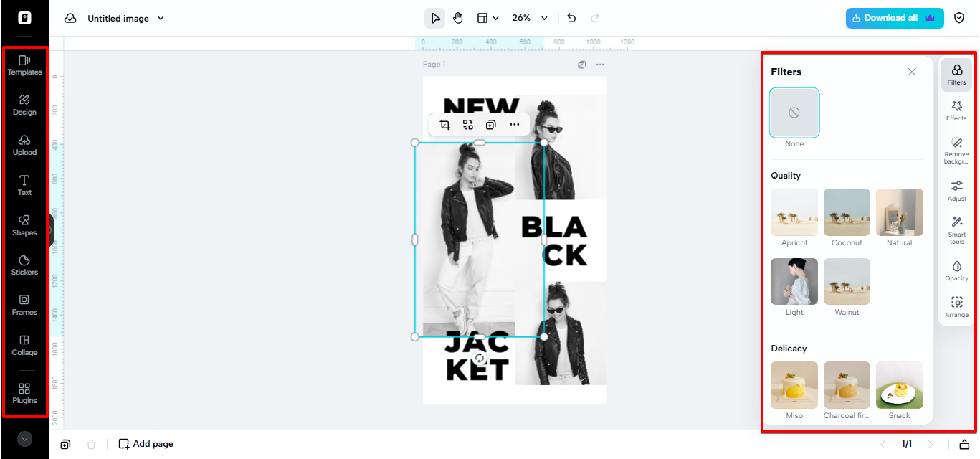Select the Hand pan tool
Screen dimensions: 980x459
[458, 17]
